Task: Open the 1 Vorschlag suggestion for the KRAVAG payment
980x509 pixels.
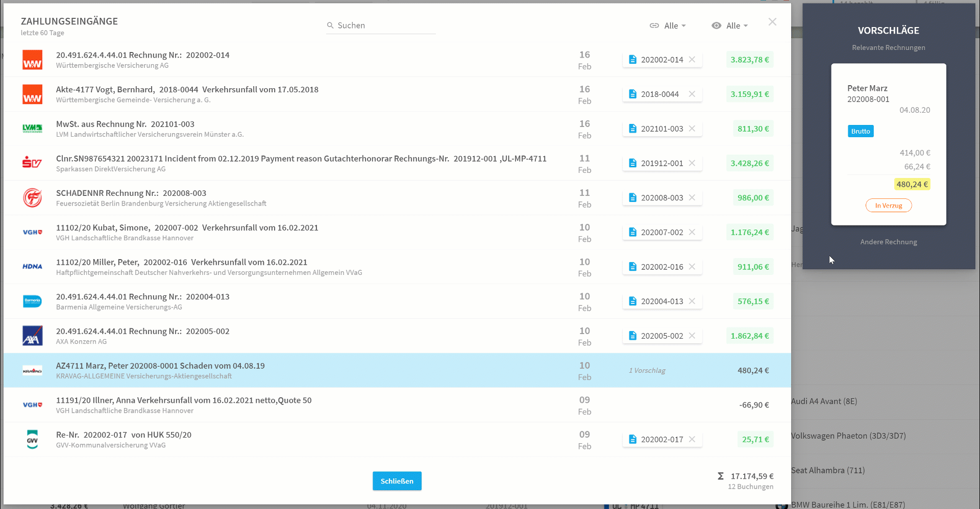Action: click(647, 371)
